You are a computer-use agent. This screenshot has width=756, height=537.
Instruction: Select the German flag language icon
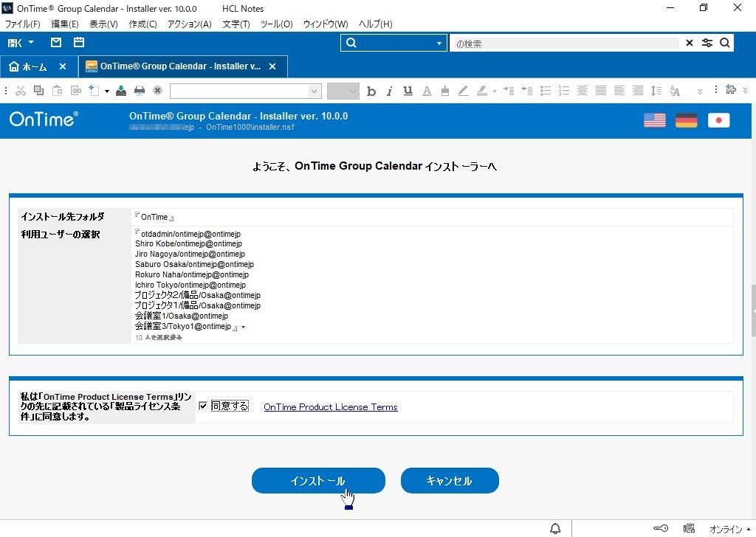click(x=686, y=119)
